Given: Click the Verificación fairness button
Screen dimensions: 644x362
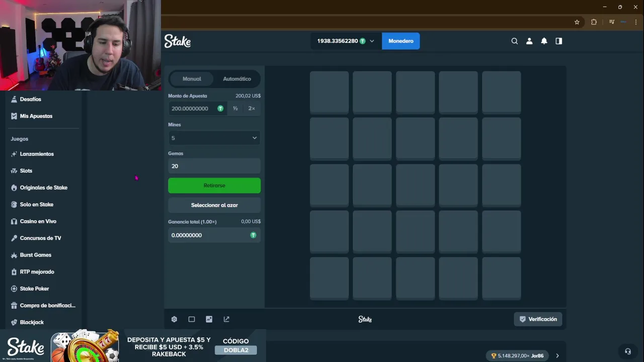Looking at the screenshot, I should pos(538,319).
